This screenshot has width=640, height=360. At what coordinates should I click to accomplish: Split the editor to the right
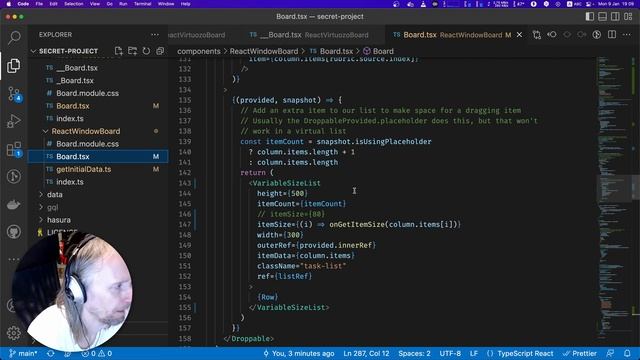[611, 35]
